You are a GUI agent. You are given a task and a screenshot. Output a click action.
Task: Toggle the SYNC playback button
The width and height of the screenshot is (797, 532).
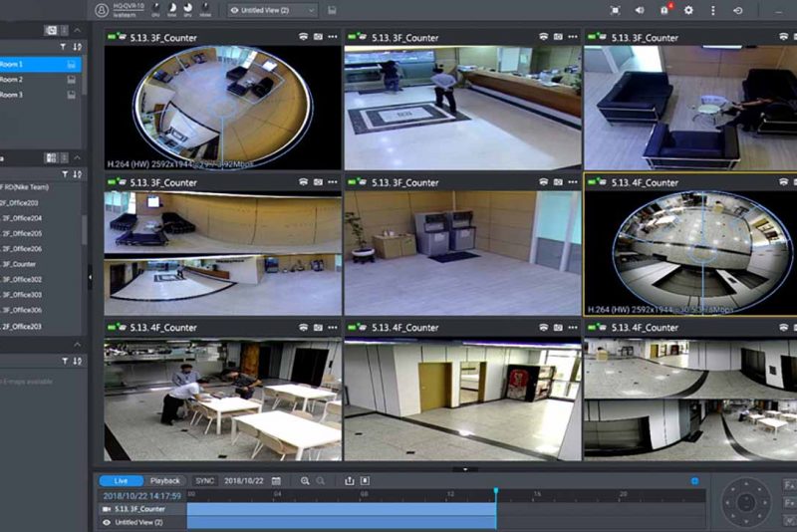(205, 480)
